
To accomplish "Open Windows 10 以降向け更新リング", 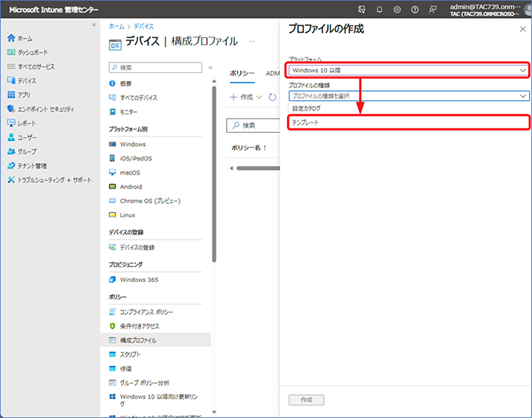I will (x=154, y=399).
